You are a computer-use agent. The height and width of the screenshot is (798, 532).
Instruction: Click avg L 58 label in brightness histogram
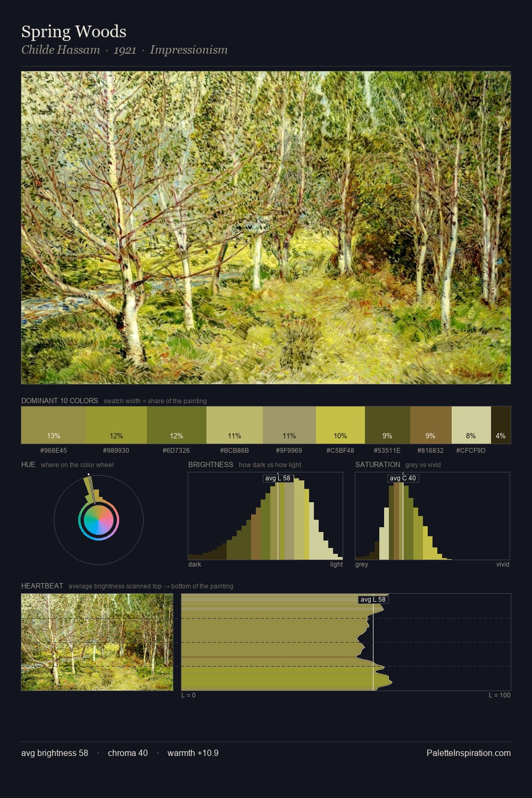tap(278, 478)
